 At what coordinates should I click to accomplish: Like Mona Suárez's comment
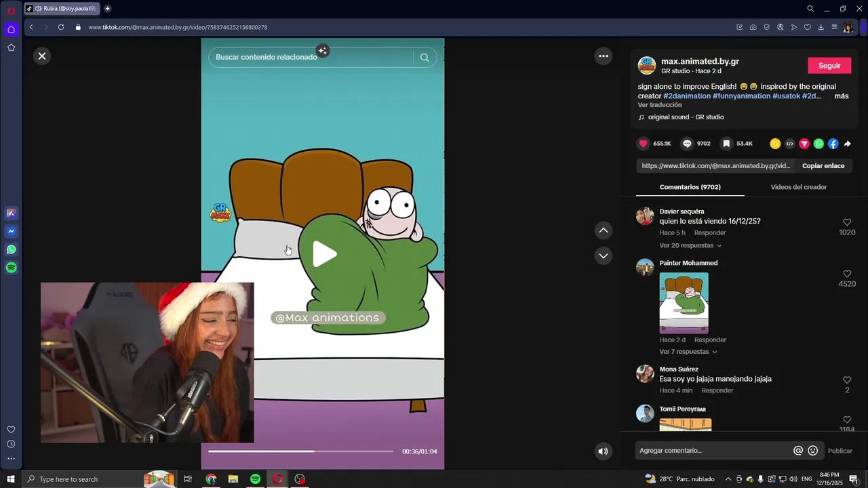[847, 380]
